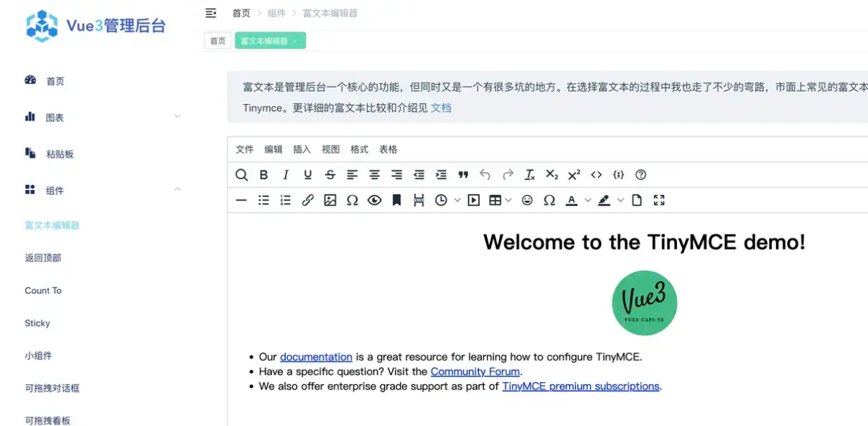Open the image insert icon

pos(330,200)
